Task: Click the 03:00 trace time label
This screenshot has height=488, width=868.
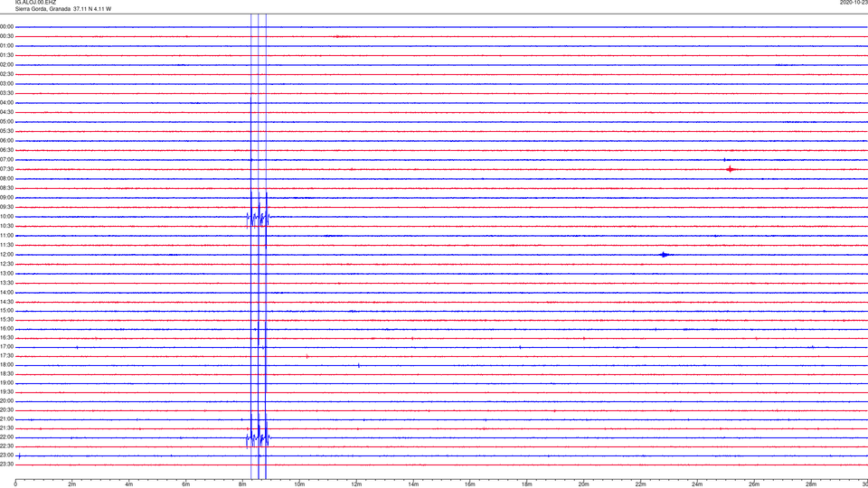Action: pos(6,83)
